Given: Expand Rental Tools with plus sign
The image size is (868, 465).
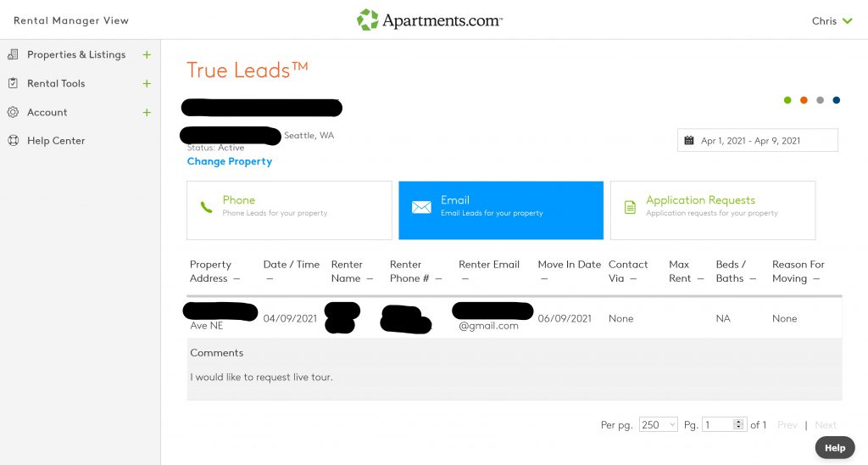Looking at the screenshot, I should (147, 83).
